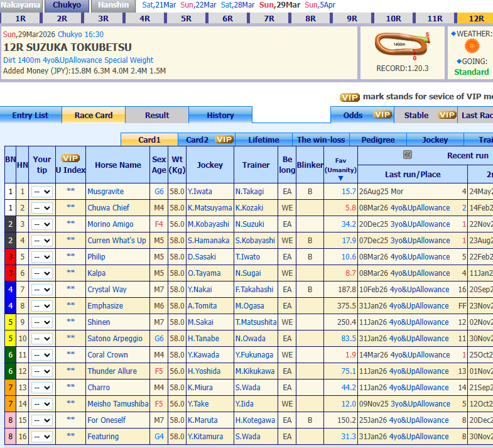This screenshot has width=493, height=448.
Task: Open jockey Y.Take's link
Action: (x=198, y=404)
